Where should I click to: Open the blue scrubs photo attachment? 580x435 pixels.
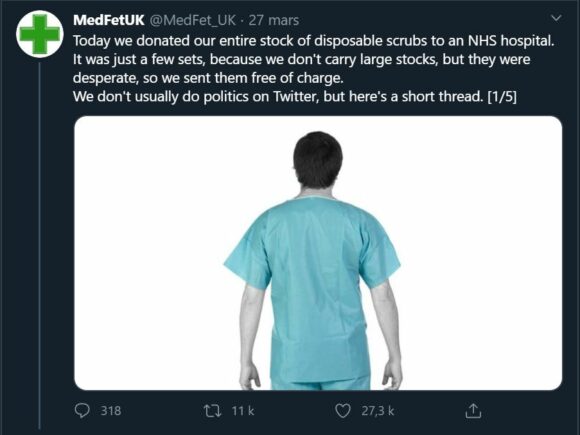click(318, 253)
